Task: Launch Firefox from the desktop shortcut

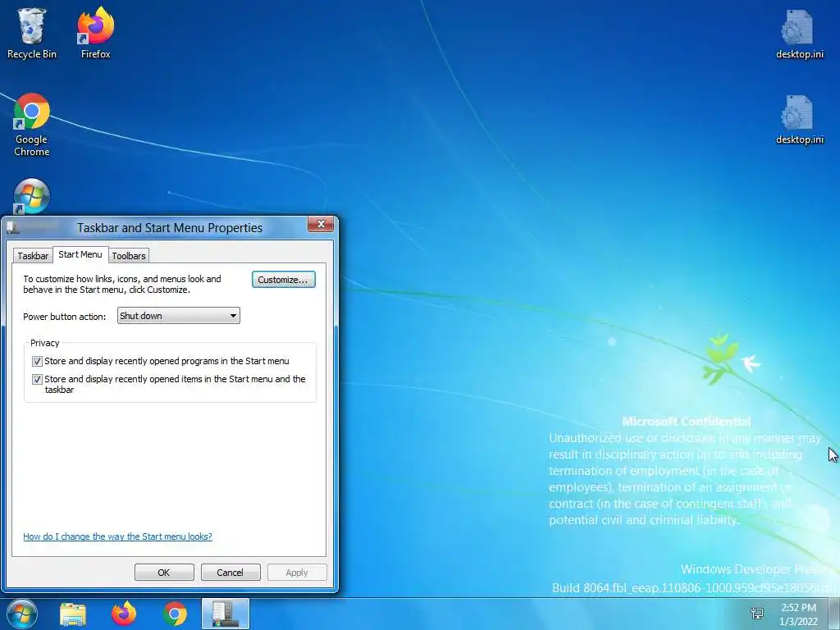Action: coord(95,33)
